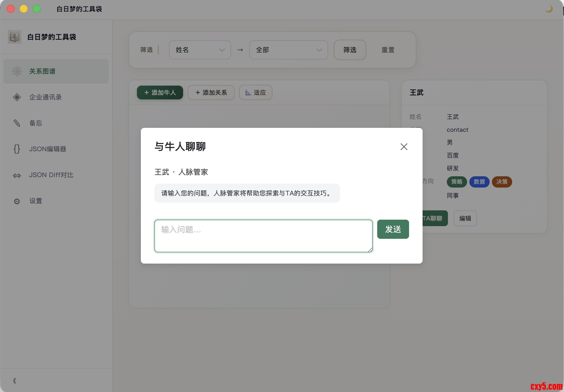This screenshot has width=564, height=392.
Task: Click the 适应 fit-view button
Action: pos(256,93)
